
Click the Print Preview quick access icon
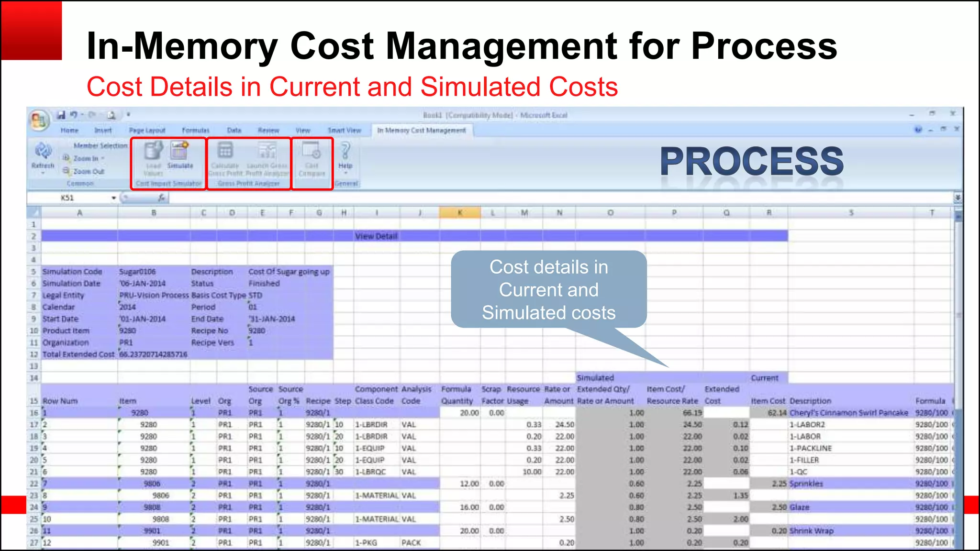(x=111, y=115)
